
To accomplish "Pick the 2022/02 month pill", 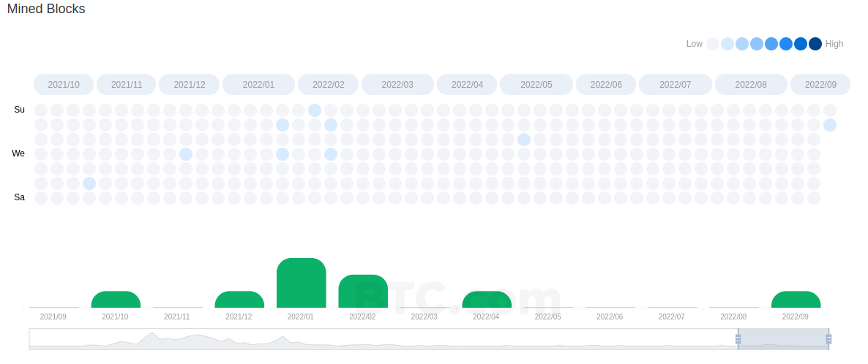I will (329, 85).
